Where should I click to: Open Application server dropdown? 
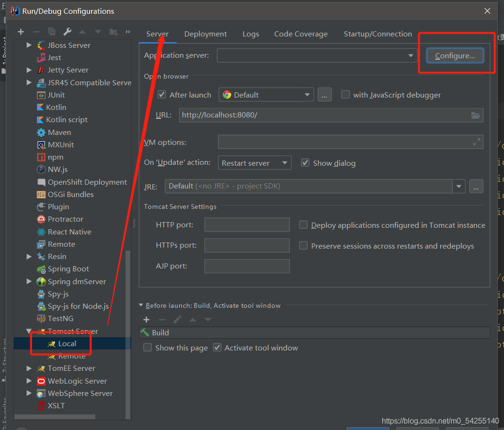click(317, 55)
